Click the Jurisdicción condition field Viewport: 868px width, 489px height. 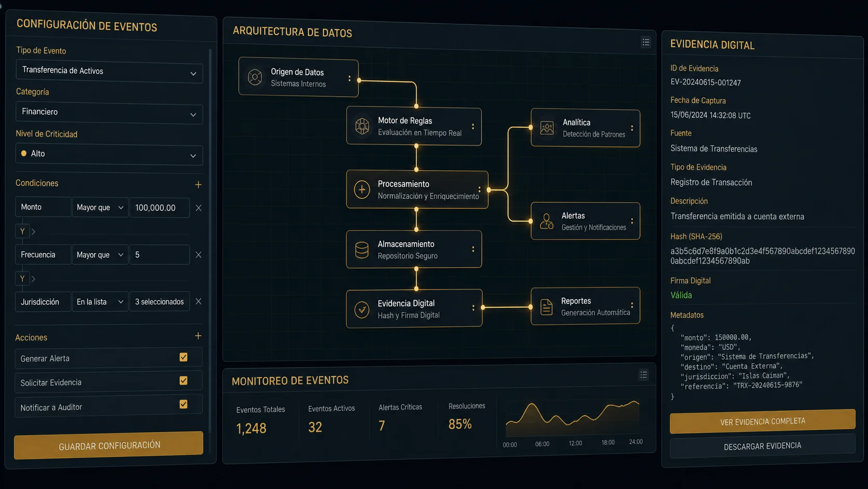click(43, 301)
